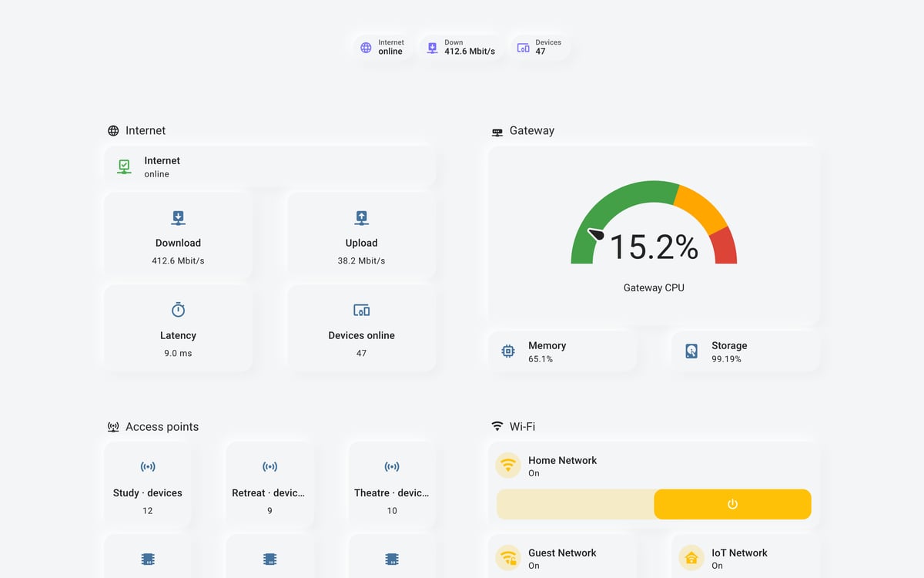
Task: Click the globe icon in the Internet chip
Action: pos(366,48)
